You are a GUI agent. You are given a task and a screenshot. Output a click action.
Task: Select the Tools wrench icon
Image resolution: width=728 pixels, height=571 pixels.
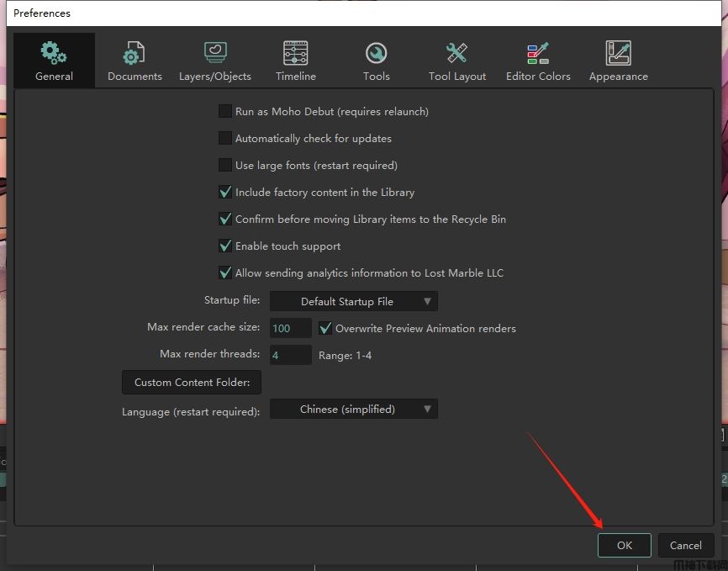(376, 54)
